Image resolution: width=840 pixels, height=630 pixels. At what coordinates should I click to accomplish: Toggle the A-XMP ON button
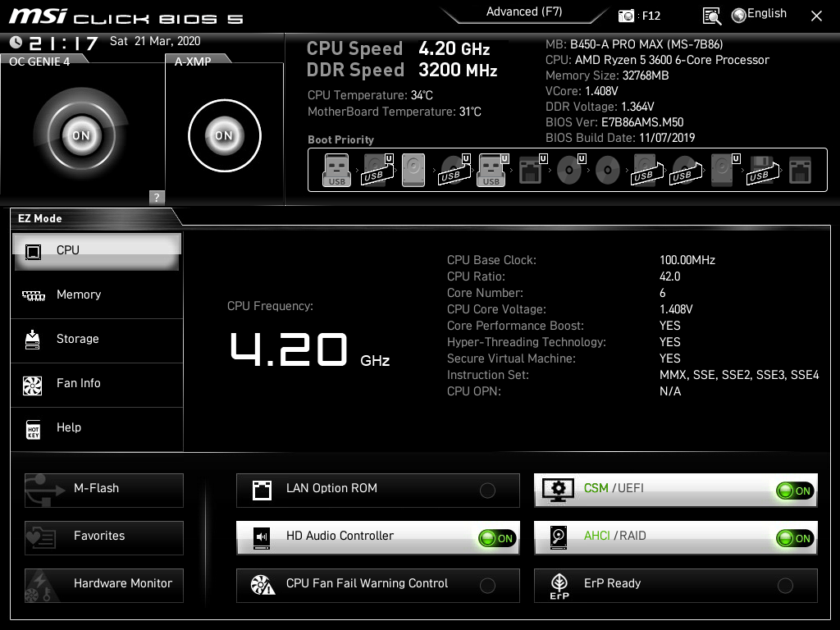[x=225, y=135]
